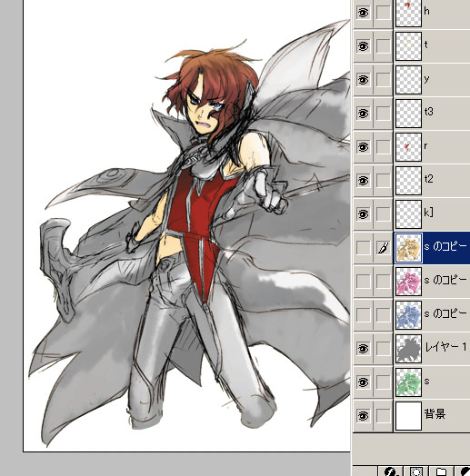
Task: Select the s のコピー name beside blue thumbnail
Action: tap(445, 313)
